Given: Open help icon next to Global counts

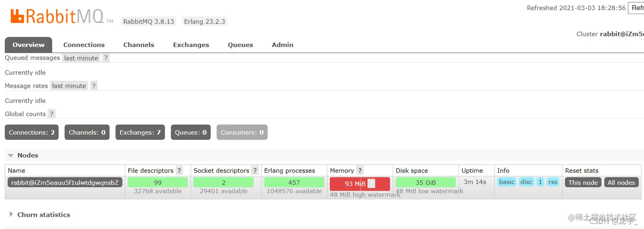Looking at the screenshot, I should tap(52, 114).
